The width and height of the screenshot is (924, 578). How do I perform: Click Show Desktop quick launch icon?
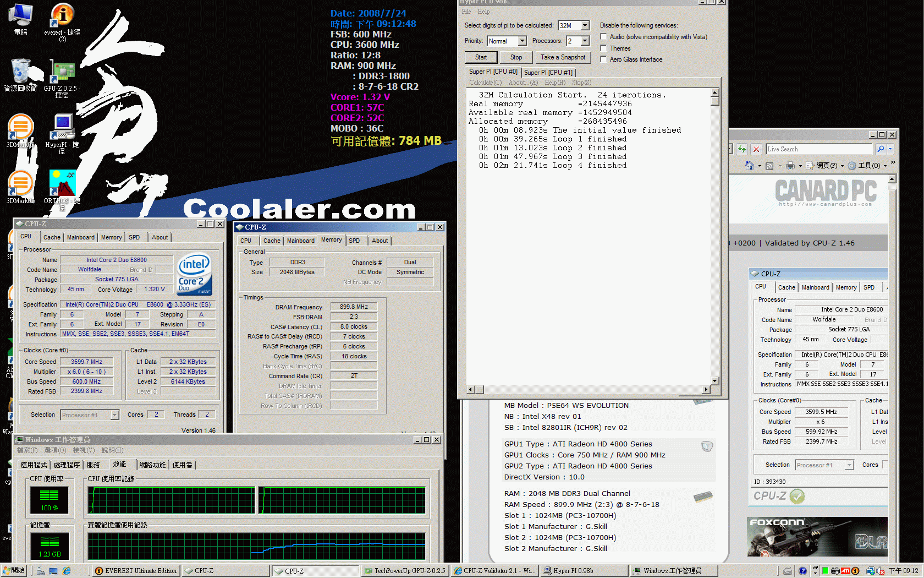point(53,571)
